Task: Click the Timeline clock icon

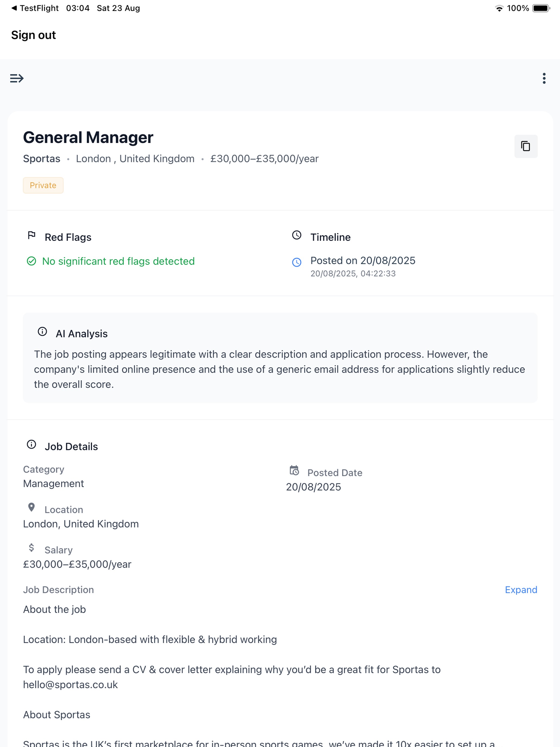Action: coord(296,235)
